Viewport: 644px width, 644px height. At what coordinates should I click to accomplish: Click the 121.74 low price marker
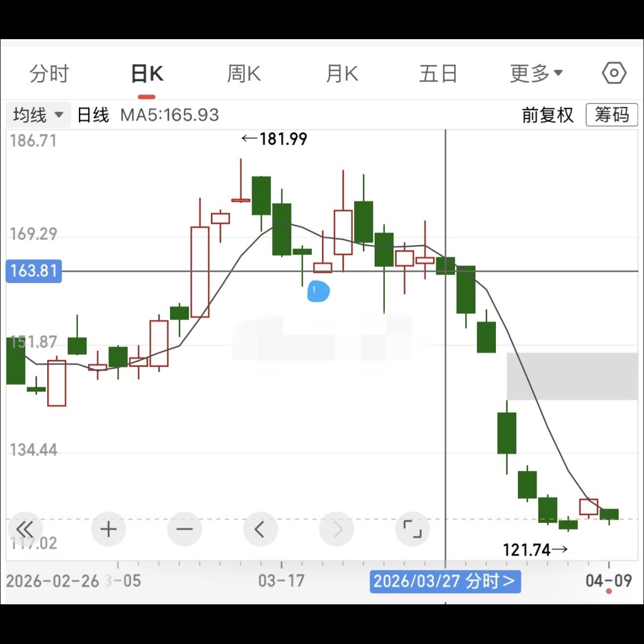click(535, 550)
